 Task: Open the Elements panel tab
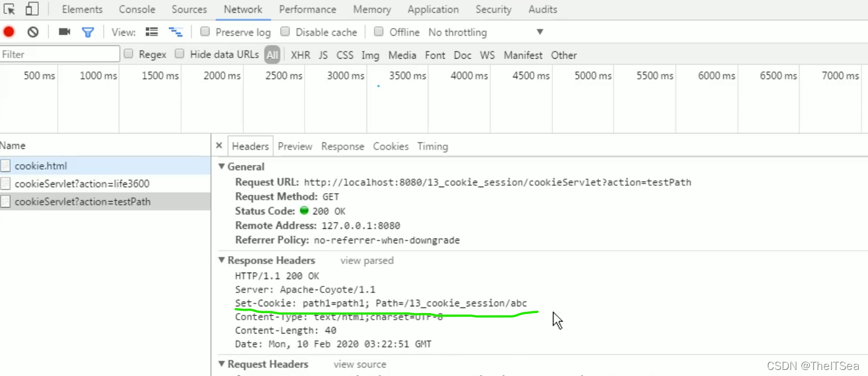click(x=82, y=9)
